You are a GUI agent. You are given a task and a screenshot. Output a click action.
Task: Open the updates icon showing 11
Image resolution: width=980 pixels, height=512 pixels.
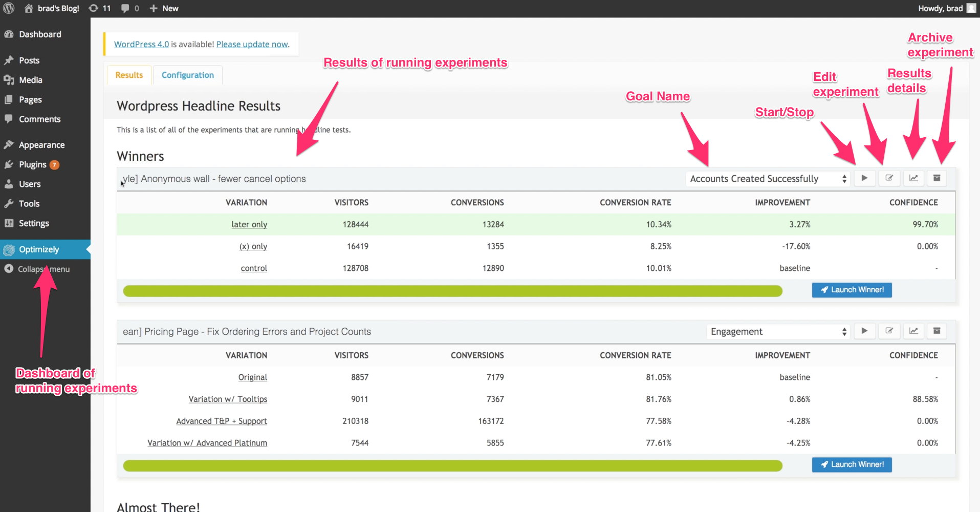[x=99, y=8]
